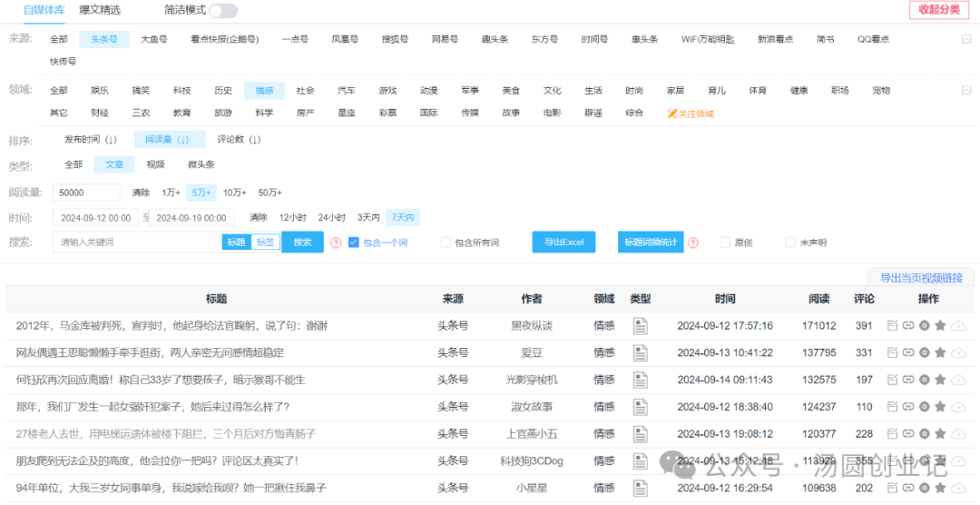Image resolution: width=980 pixels, height=505 pixels.
Task: Click the edit note icon in the 171012 row
Action: coord(893,325)
